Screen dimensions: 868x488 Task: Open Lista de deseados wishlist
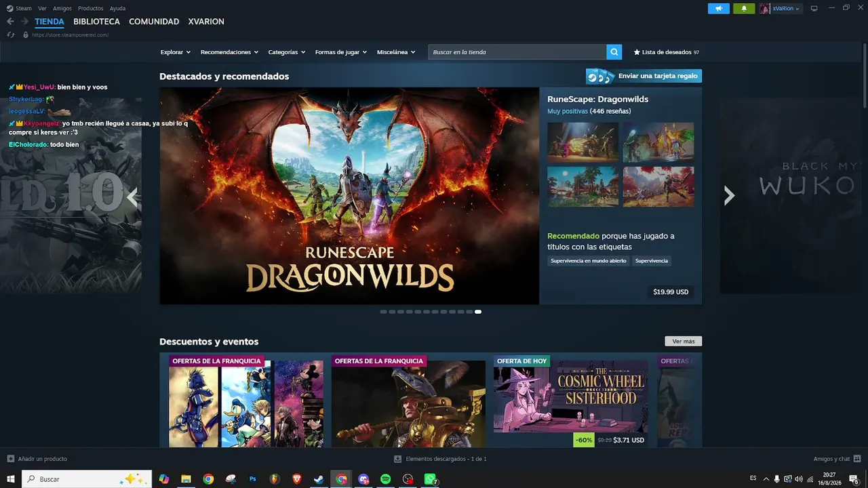667,52
